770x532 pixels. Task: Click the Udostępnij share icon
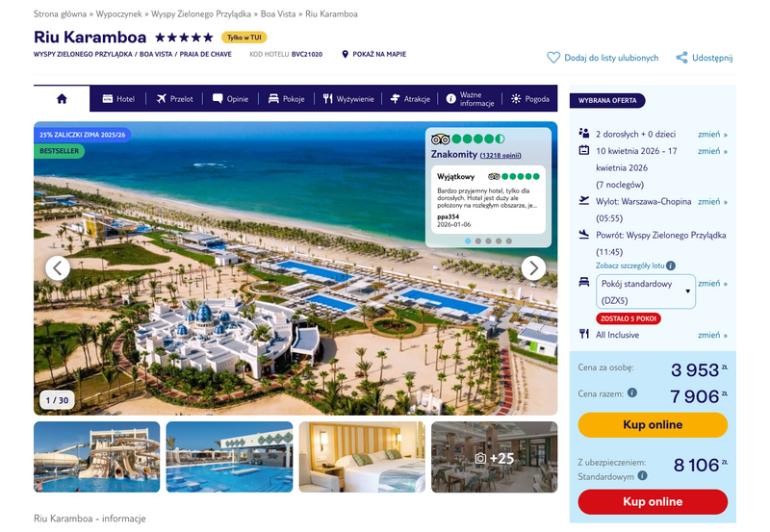pyautogui.click(x=681, y=58)
